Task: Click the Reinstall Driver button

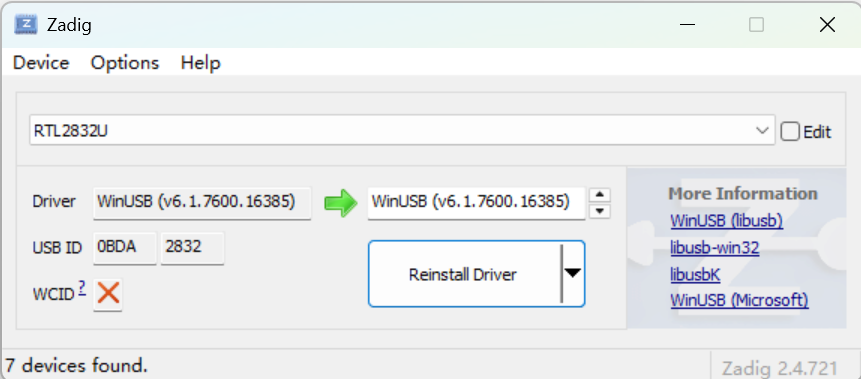Action: (463, 274)
